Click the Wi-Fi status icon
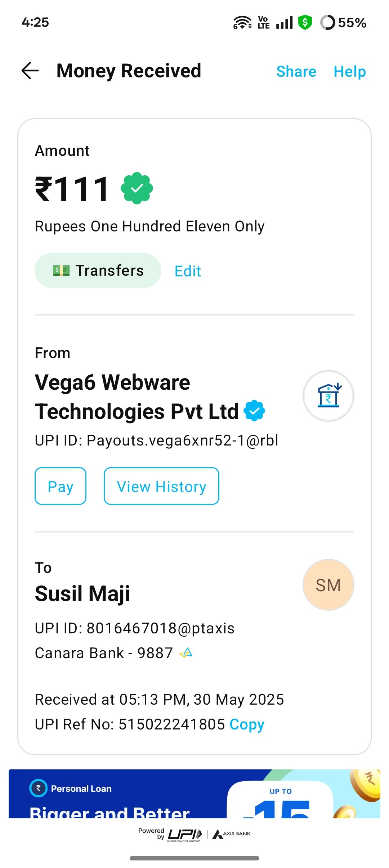This screenshot has height=868, width=389. [x=242, y=22]
